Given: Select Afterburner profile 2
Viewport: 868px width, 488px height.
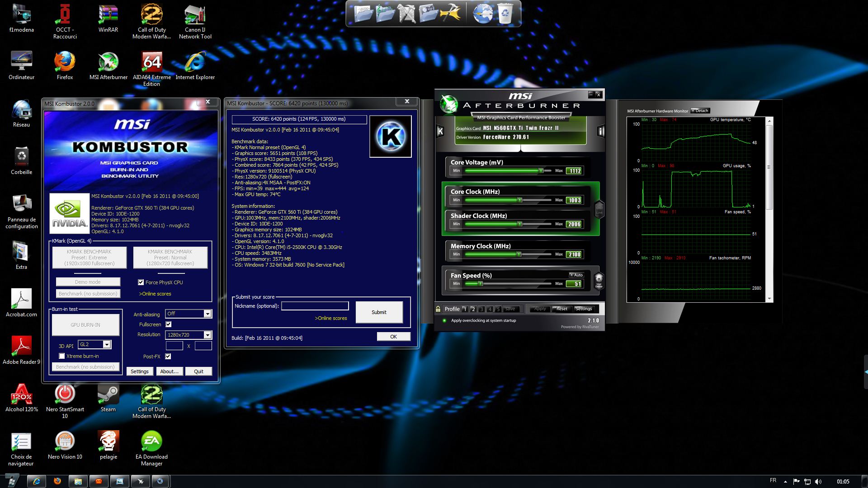Looking at the screenshot, I should 473,309.
